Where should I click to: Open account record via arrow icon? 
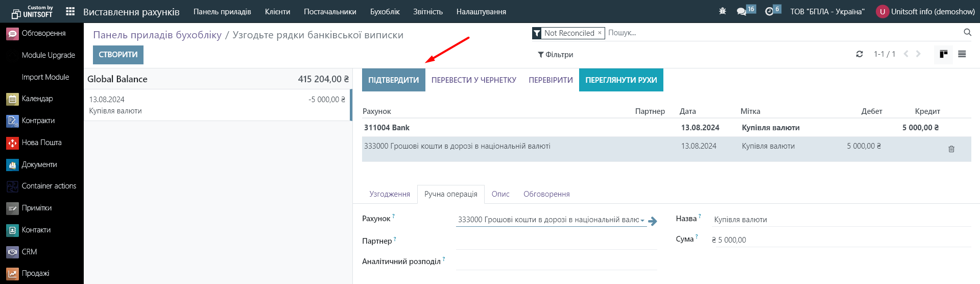coord(653,221)
